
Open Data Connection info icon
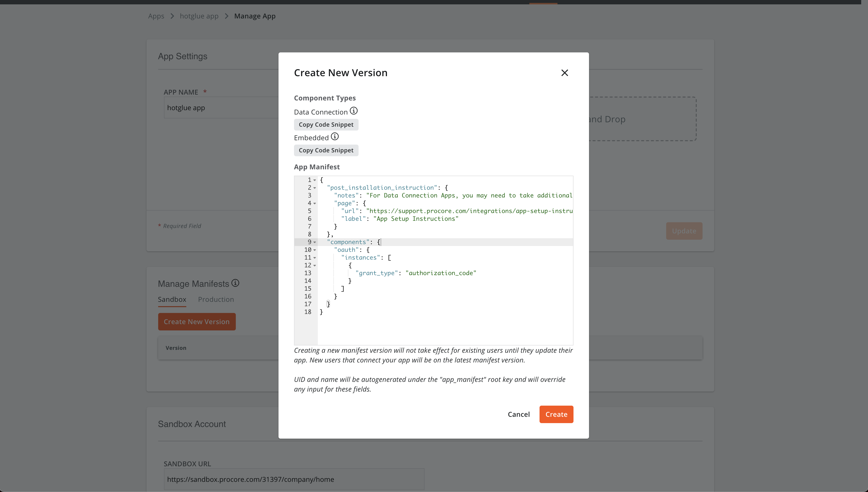tap(353, 111)
